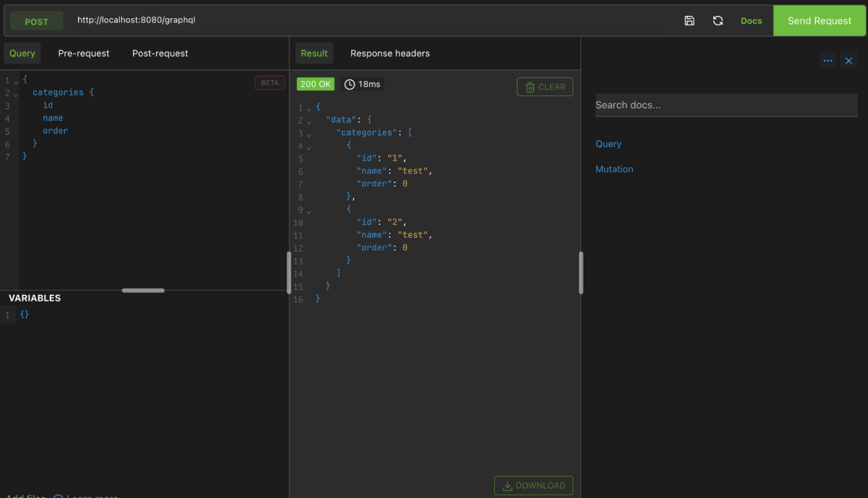Open the POST method selector
The height and width of the screenshot is (498, 868).
click(x=37, y=21)
